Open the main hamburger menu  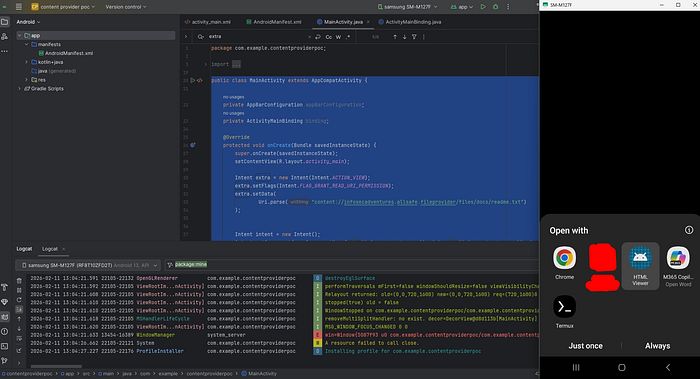tap(19, 7)
